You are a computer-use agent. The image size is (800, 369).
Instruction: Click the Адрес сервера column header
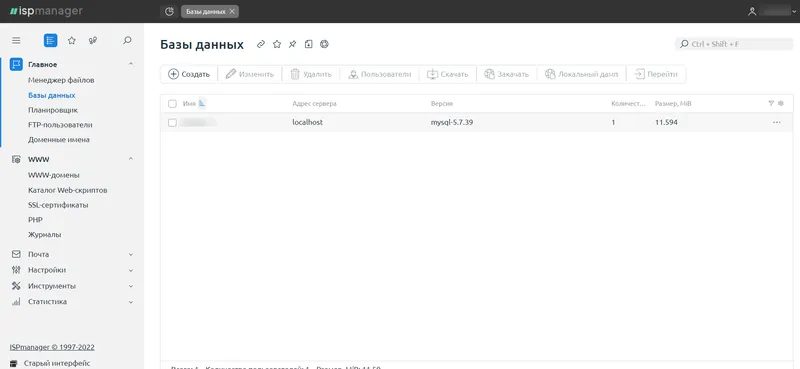click(314, 104)
